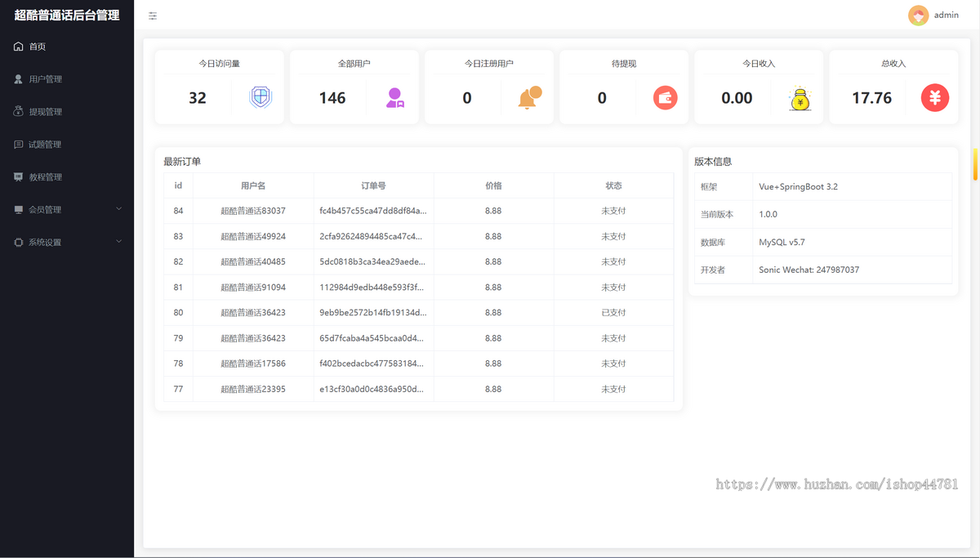The width and height of the screenshot is (980, 558).
Task: Click the admin avatar image
Action: click(919, 16)
